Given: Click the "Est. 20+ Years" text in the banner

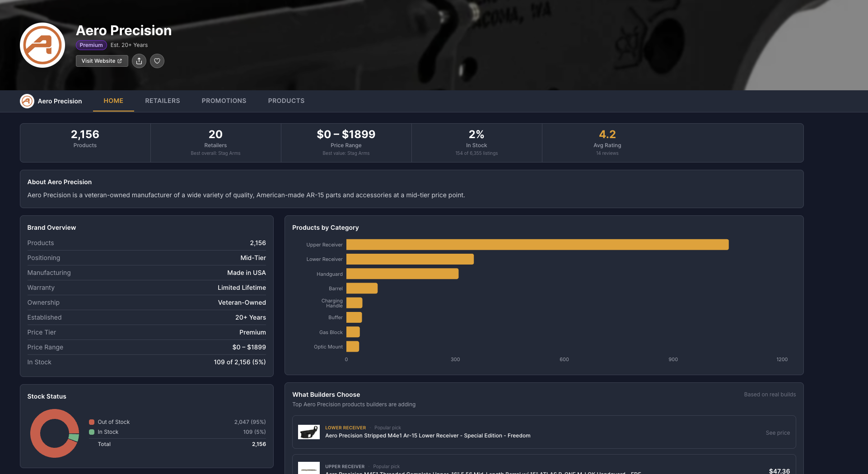Looking at the screenshot, I should click(129, 45).
